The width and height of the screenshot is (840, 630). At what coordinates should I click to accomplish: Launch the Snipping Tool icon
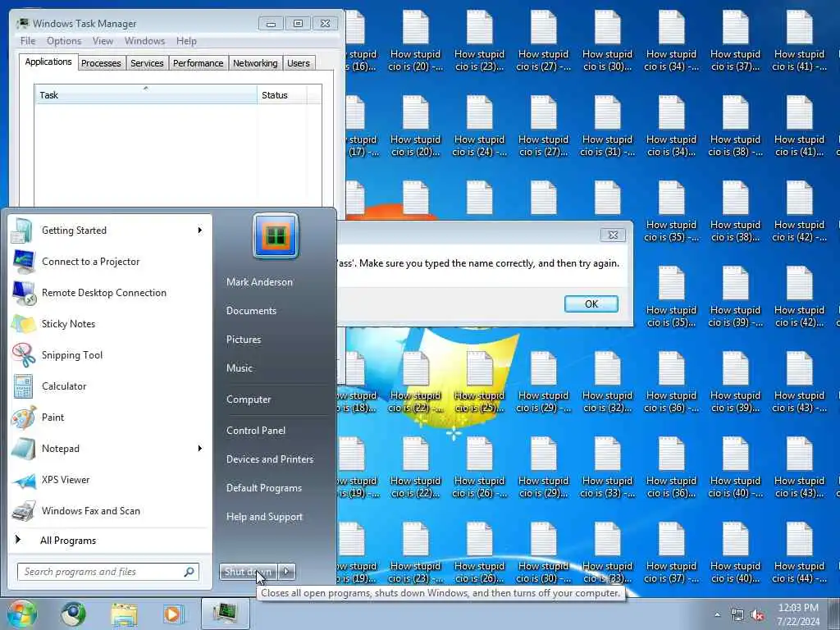click(23, 355)
